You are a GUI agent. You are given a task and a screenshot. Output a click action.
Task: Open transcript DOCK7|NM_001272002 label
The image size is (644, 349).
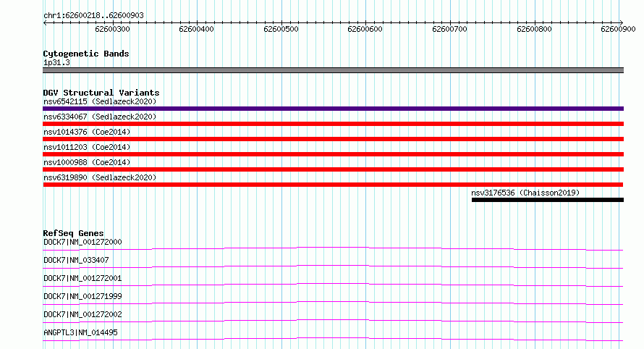tap(82, 314)
